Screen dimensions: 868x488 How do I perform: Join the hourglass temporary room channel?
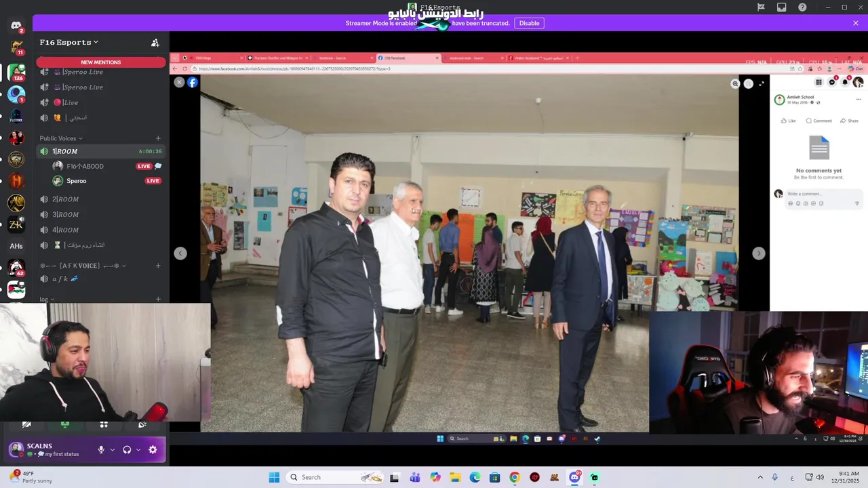click(100, 245)
